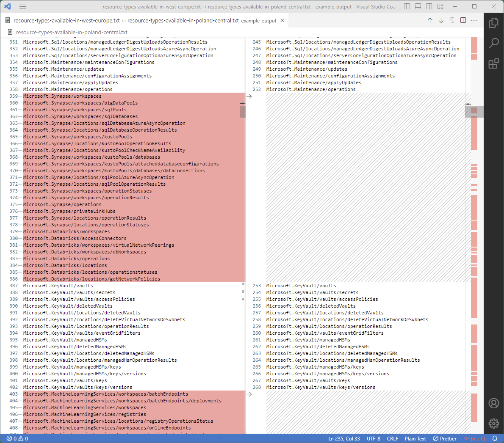This screenshot has width=504, height=443.
Task: Open Customize Layout icon
Action: pos(440,6)
